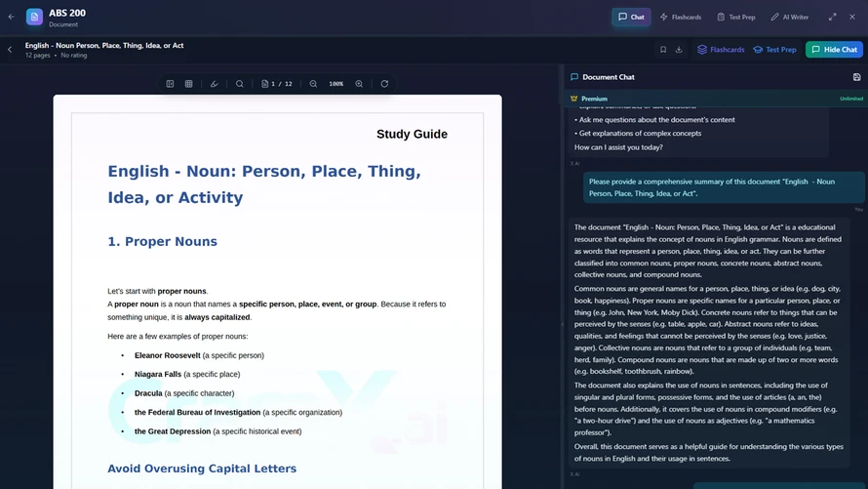Go back using top-left arrow
Viewport: 868px width, 489px height.
[x=11, y=17]
